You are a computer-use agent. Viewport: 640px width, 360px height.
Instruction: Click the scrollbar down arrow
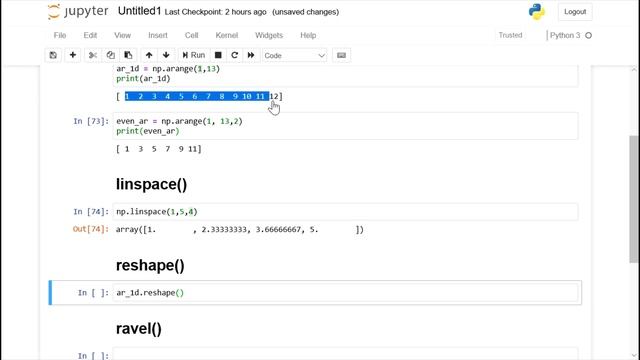tap(634, 356)
